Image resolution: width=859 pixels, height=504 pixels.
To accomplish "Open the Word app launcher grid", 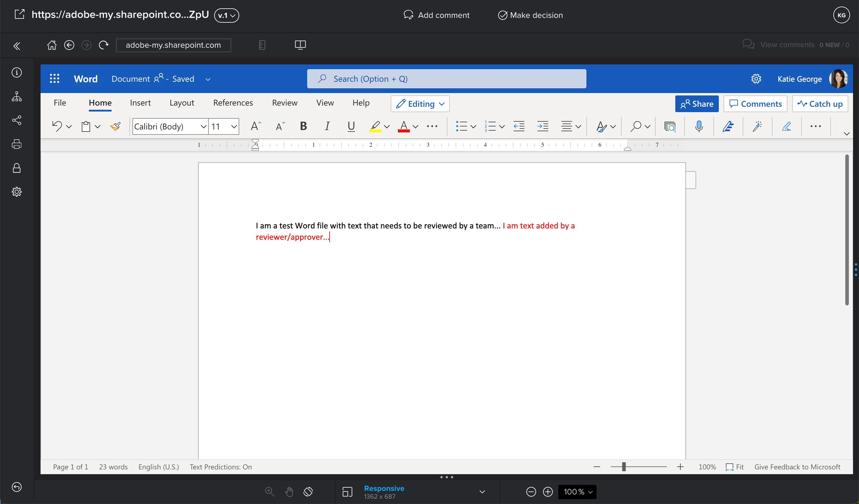I will [x=55, y=79].
